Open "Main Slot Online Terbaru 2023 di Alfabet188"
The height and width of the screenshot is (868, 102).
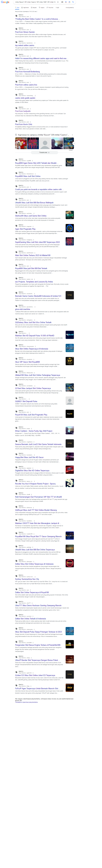point(33,255)
